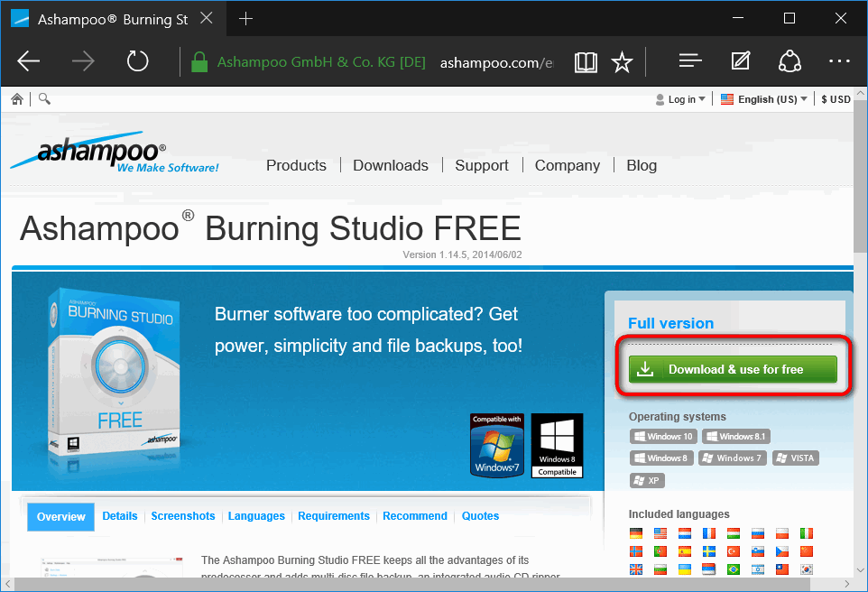Open a new tab with plus button

click(x=245, y=19)
